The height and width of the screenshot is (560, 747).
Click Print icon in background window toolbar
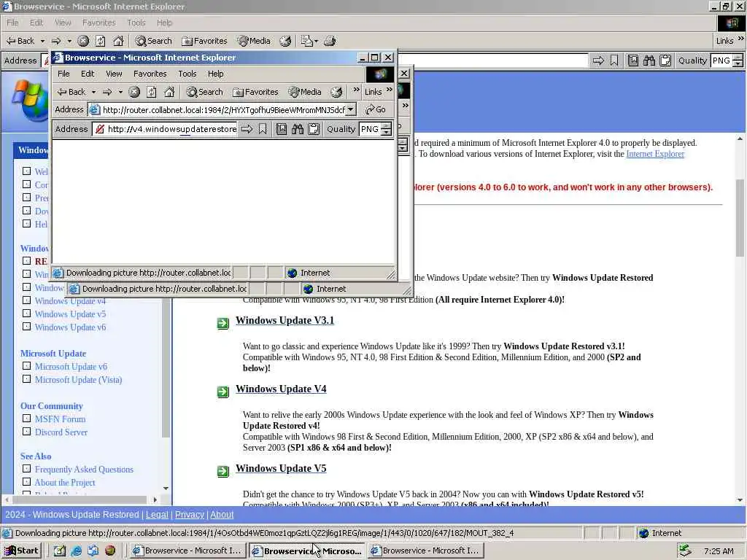tap(330, 41)
